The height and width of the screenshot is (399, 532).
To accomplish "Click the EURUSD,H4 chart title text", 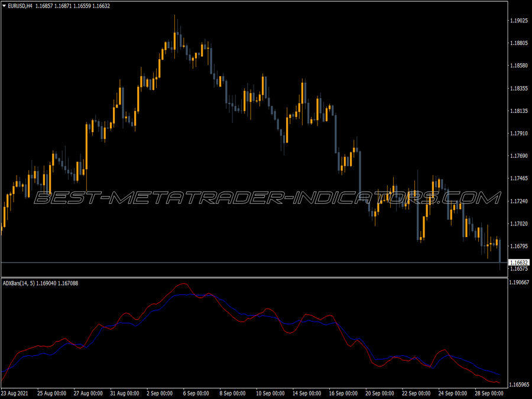I will pyautogui.click(x=20, y=6).
